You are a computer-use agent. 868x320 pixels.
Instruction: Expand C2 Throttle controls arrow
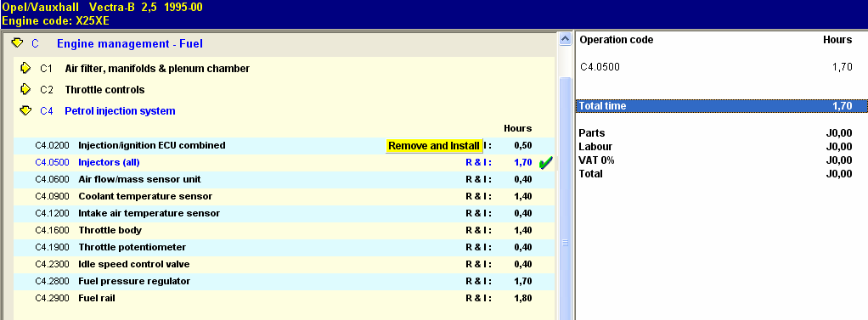[25, 89]
